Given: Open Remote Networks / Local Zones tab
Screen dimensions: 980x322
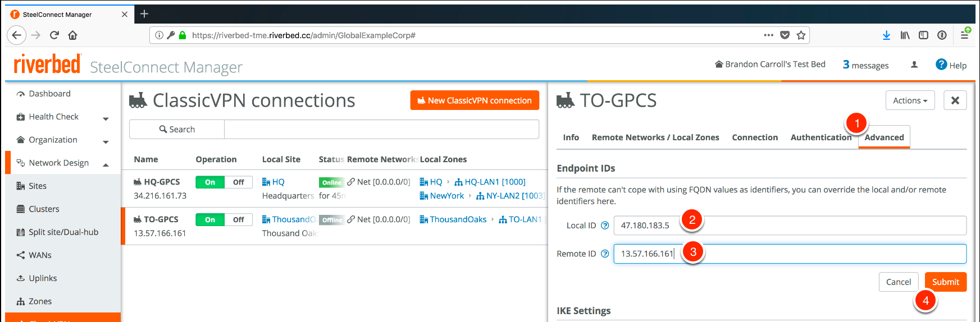Looking at the screenshot, I should [x=655, y=137].
